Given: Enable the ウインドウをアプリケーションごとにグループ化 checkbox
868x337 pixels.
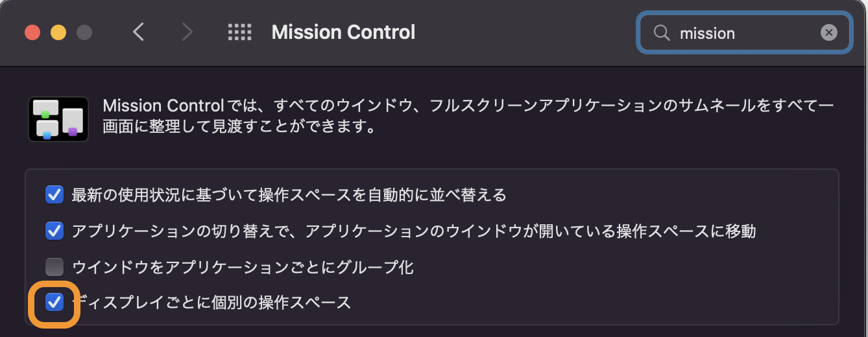Looking at the screenshot, I should click(54, 266).
